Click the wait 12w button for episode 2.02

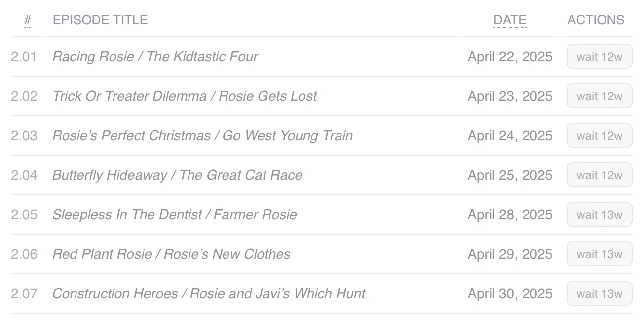point(599,96)
